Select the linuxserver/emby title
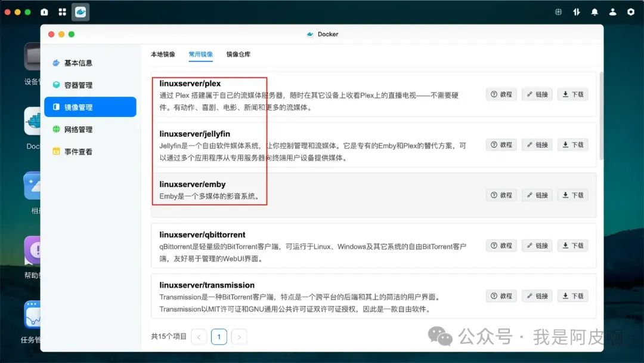Image resolution: width=644 pixels, height=363 pixels. click(192, 184)
